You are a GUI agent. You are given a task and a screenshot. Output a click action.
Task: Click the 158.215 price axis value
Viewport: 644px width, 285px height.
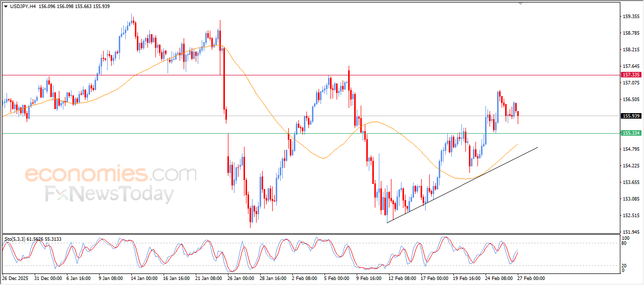coord(630,50)
